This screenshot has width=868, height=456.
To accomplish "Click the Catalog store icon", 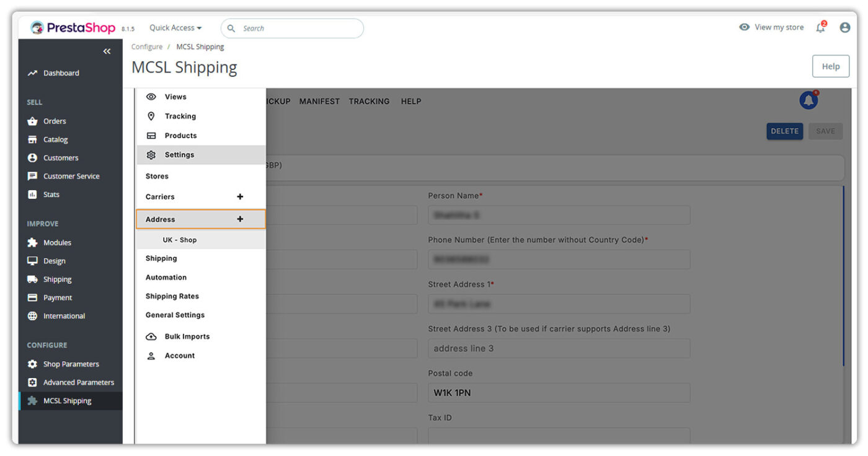I will point(32,140).
